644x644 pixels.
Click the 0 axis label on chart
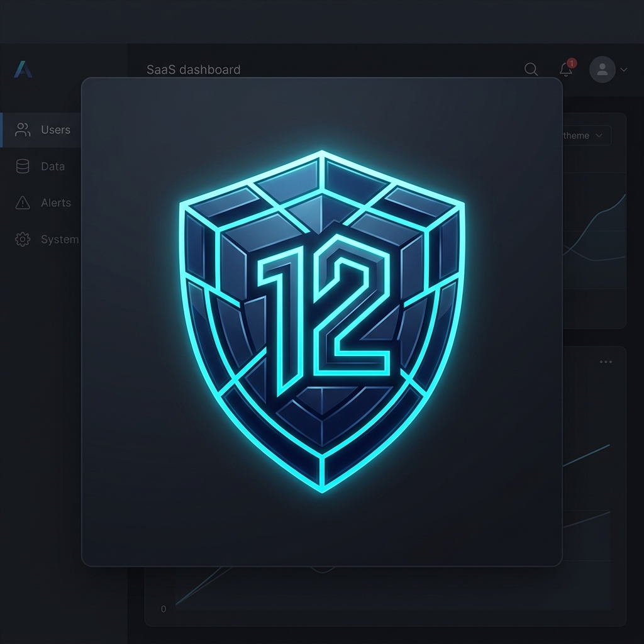click(164, 609)
